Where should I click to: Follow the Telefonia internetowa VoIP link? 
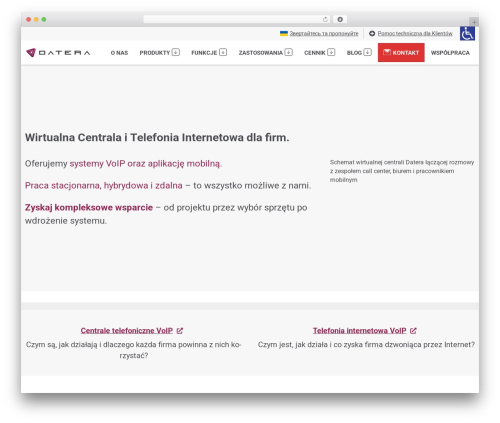click(x=359, y=331)
